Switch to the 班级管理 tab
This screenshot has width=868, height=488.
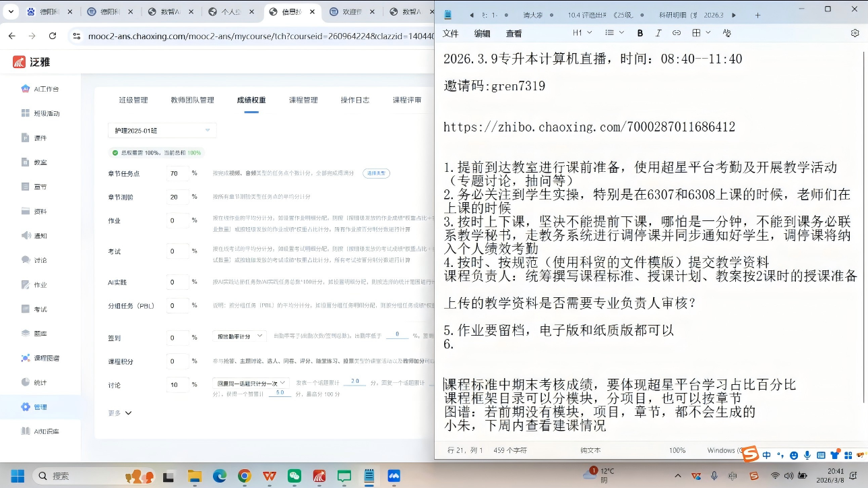coord(133,100)
